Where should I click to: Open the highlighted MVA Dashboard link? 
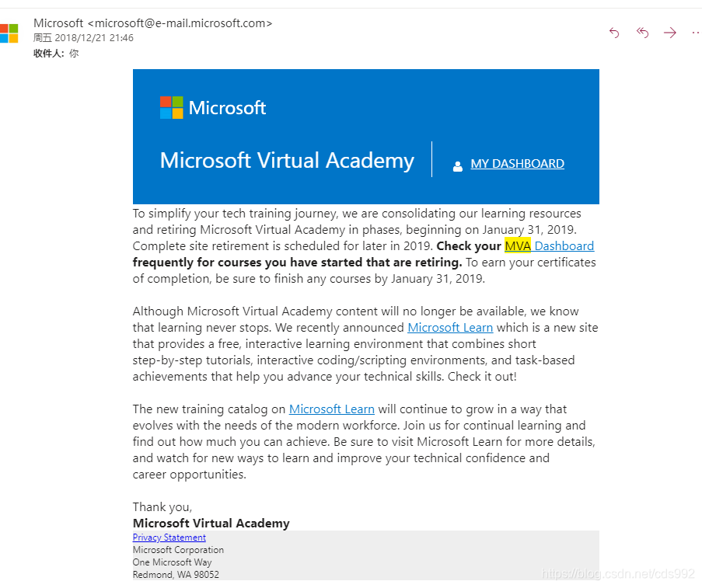(550, 246)
